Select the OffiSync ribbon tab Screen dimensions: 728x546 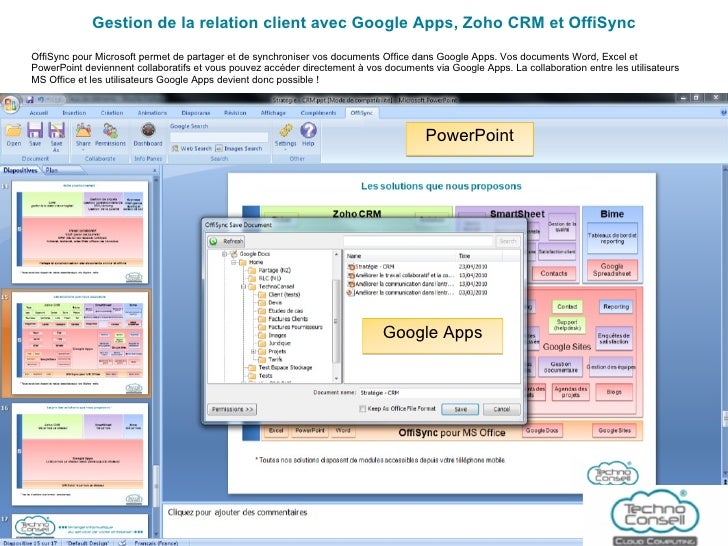362,113
